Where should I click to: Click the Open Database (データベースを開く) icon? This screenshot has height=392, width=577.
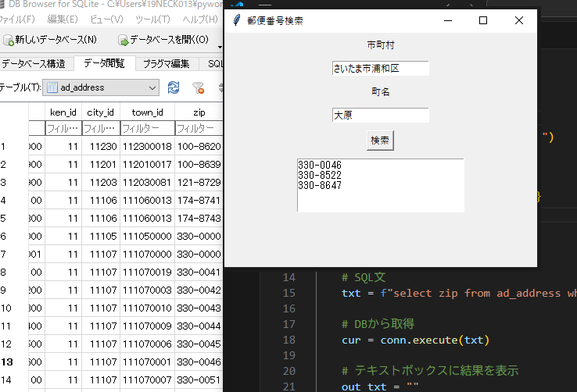click(123, 40)
